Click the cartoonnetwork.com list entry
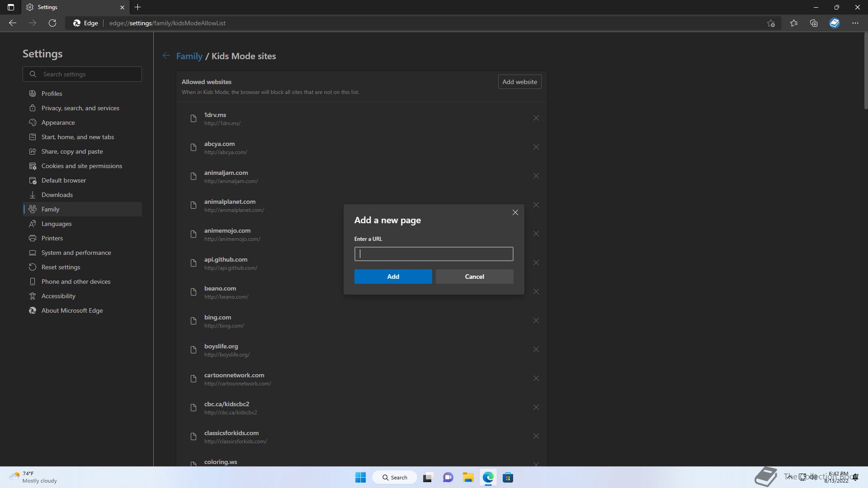This screenshot has width=868, height=488. [362, 379]
